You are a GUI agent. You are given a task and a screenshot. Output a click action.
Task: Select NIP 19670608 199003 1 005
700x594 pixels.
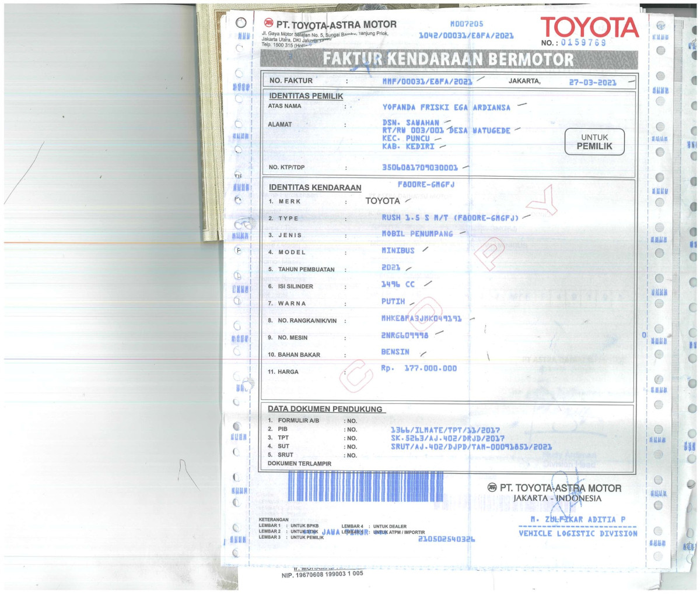pyautogui.click(x=322, y=574)
